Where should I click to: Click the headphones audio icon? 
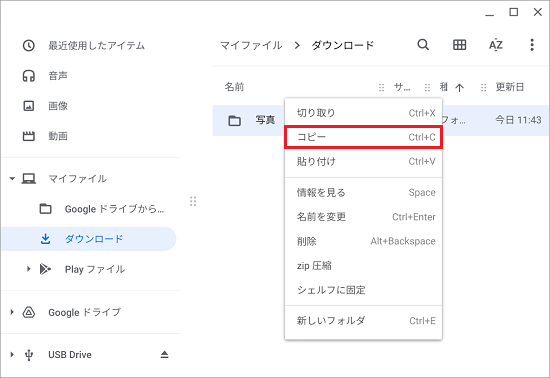(28, 76)
